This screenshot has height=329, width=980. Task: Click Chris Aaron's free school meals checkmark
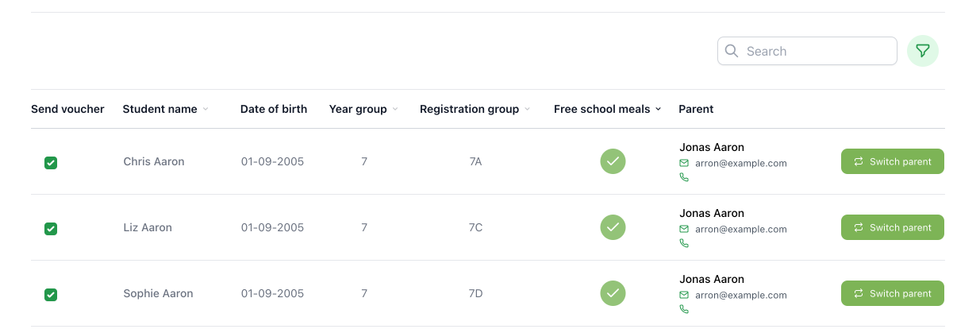[x=613, y=161]
